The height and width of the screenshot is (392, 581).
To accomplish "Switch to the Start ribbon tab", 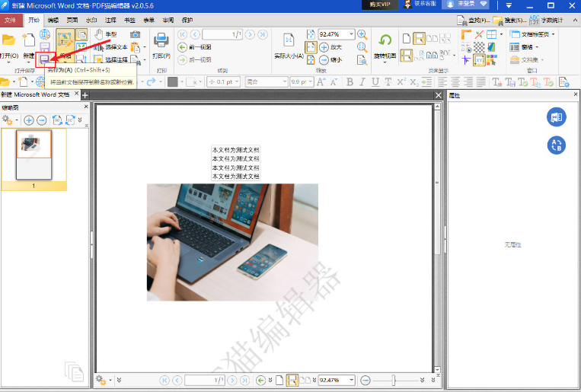I will [x=34, y=20].
